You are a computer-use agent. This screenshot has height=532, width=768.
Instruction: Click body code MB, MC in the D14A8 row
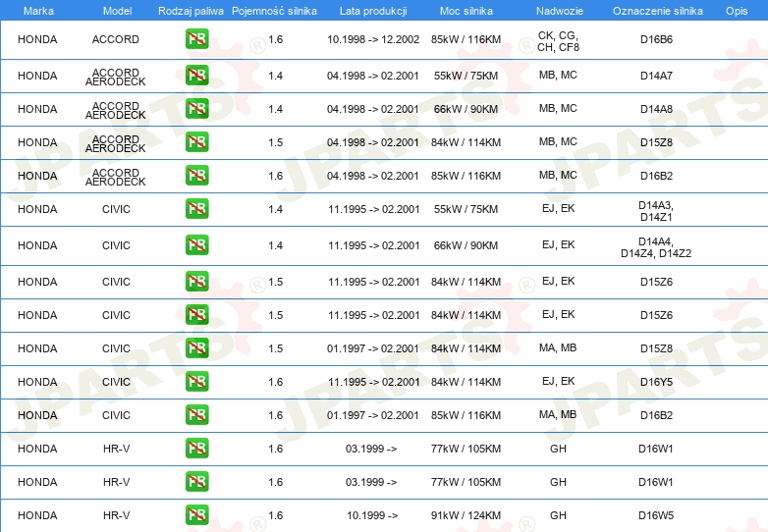558,108
